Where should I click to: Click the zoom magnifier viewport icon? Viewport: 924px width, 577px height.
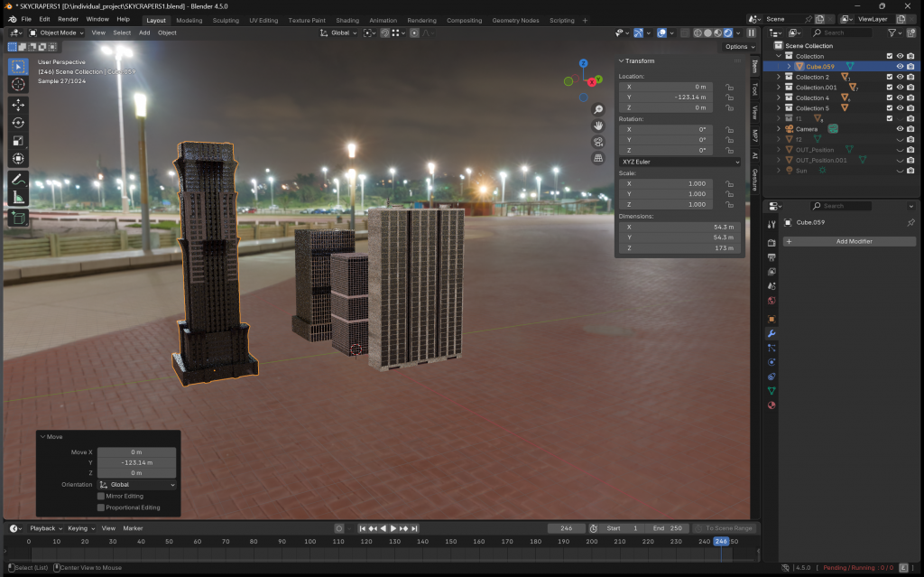click(x=598, y=108)
